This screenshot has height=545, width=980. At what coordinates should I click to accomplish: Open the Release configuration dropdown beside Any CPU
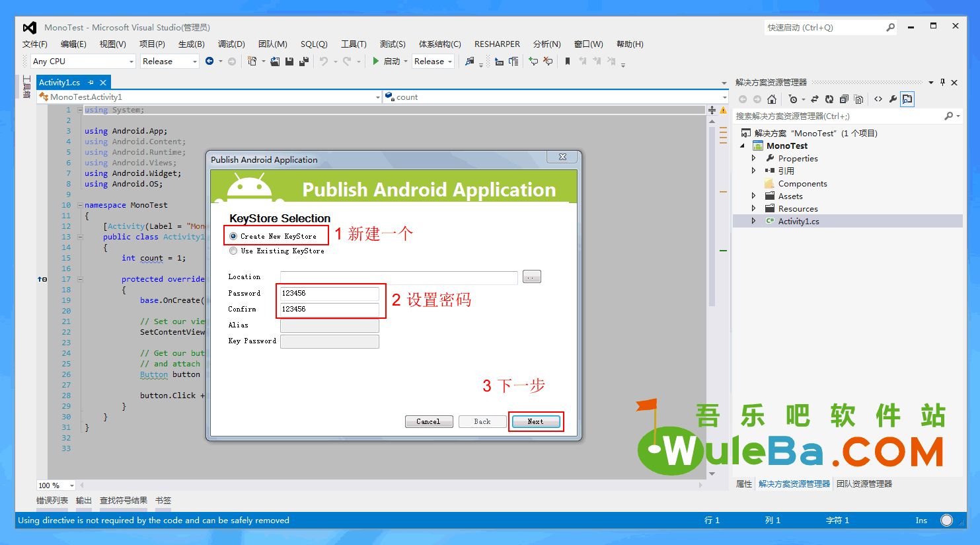[169, 62]
